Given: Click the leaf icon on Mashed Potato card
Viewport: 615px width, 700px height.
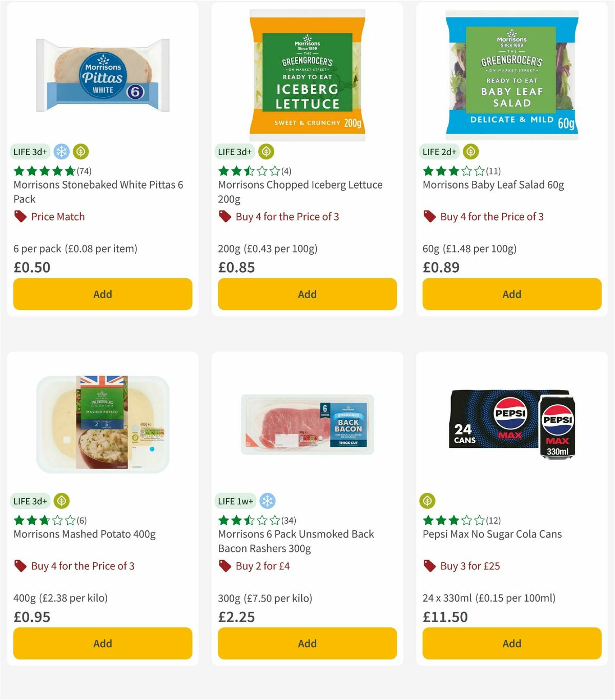Looking at the screenshot, I should point(60,501).
